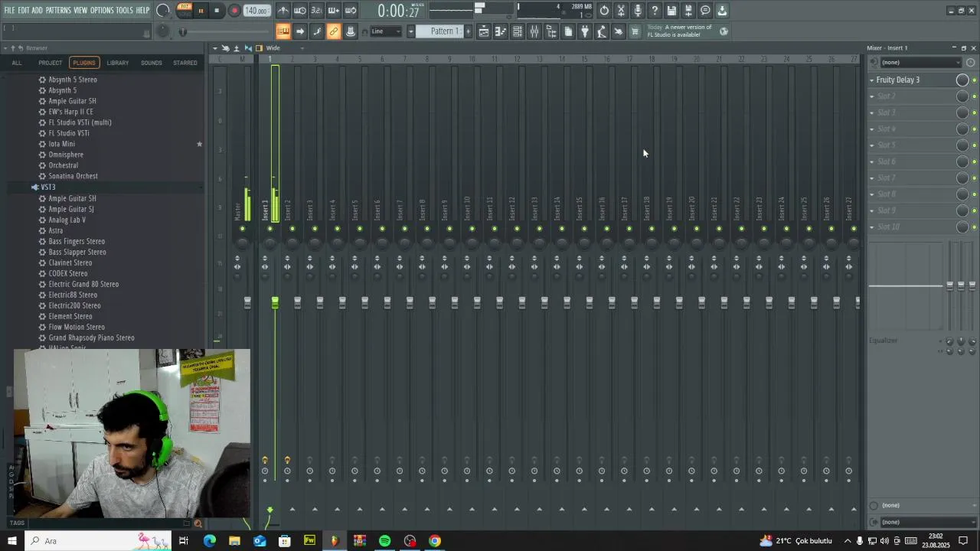This screenshot has width=980, height=551.
Task: Toggle Slot 2 enable LED
Action: (974, 96)
